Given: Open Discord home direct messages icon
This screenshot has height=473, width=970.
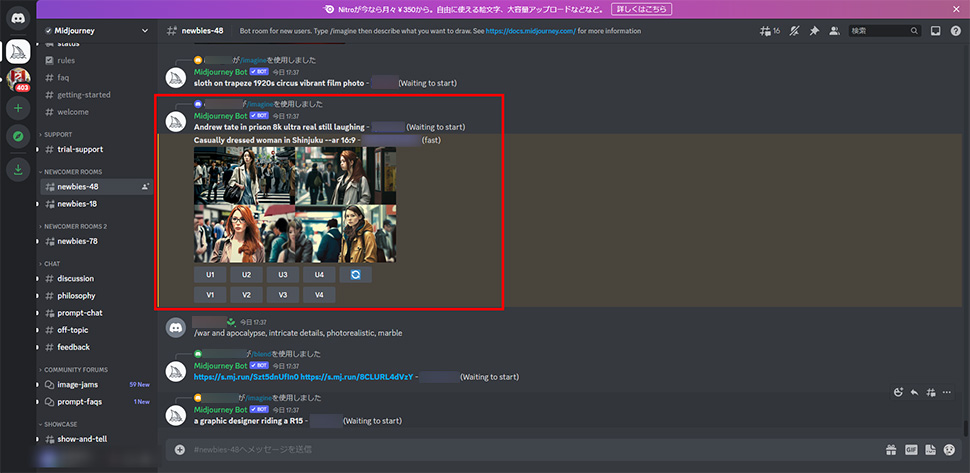Looking at the screenshot, I should (18, 19).
